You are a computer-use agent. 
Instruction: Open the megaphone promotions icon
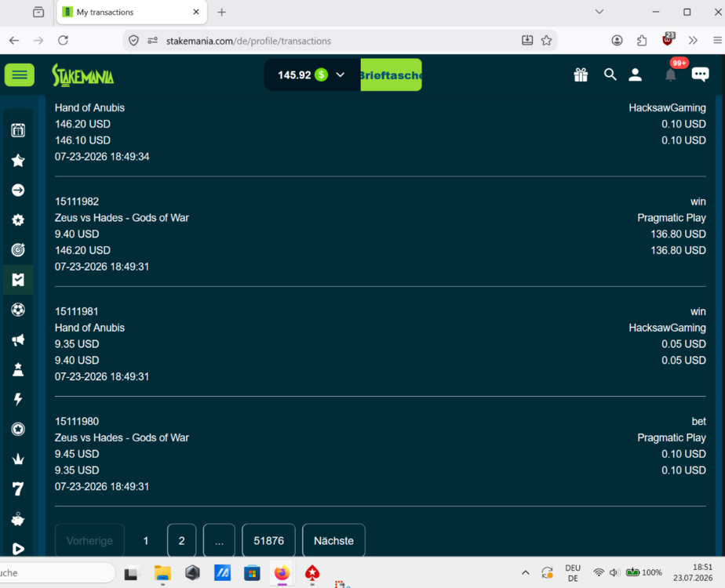18,340
